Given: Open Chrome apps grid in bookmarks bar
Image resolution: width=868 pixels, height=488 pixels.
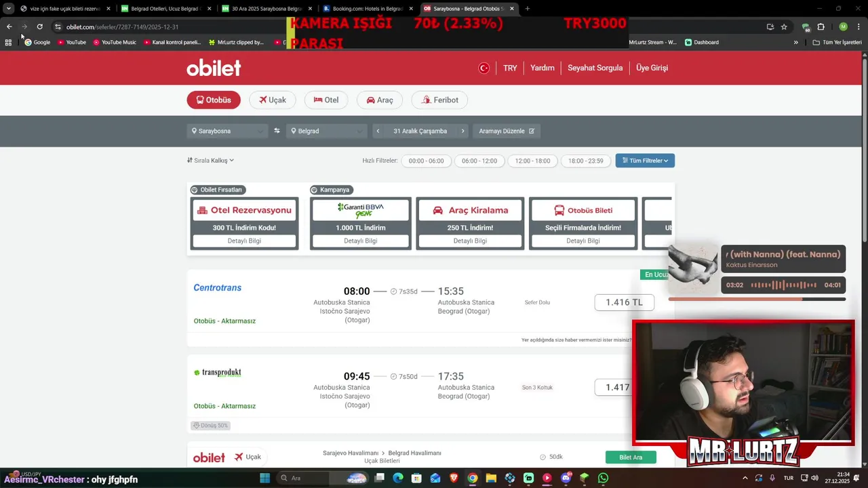Looking at the screenshot, I should [x=8, y=42].
